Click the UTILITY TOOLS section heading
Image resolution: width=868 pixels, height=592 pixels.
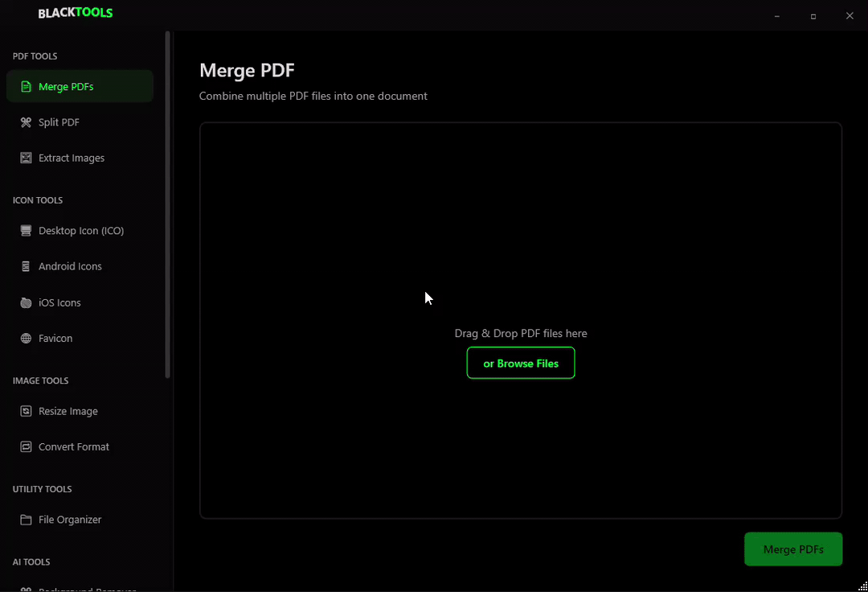pos(42,489)
